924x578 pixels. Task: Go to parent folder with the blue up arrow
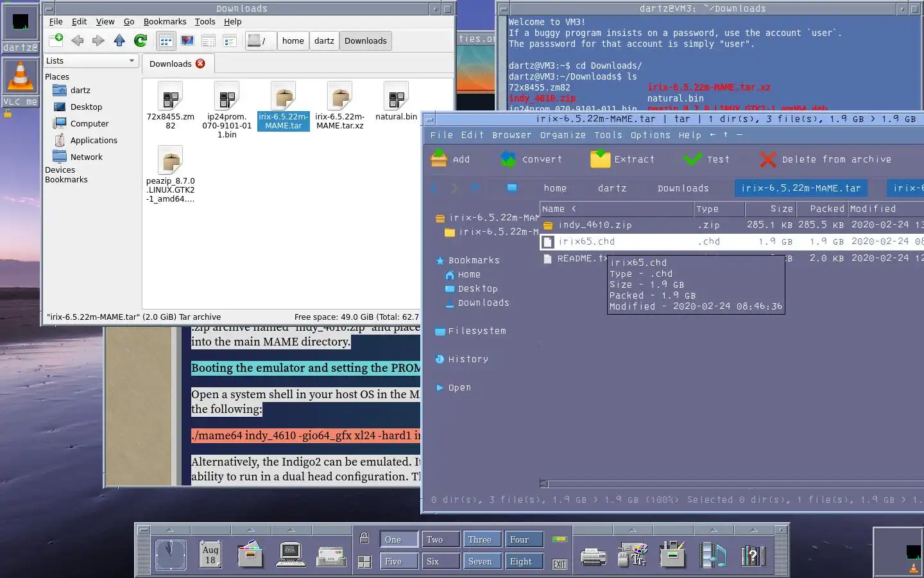(119, 40)
